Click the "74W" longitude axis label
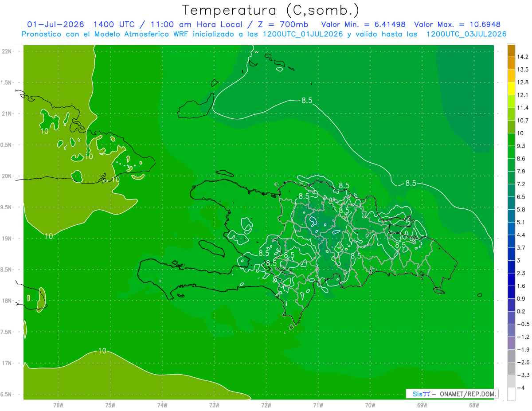Image resolution: width=532 pixels, height=411 pixels. point(162,405)
